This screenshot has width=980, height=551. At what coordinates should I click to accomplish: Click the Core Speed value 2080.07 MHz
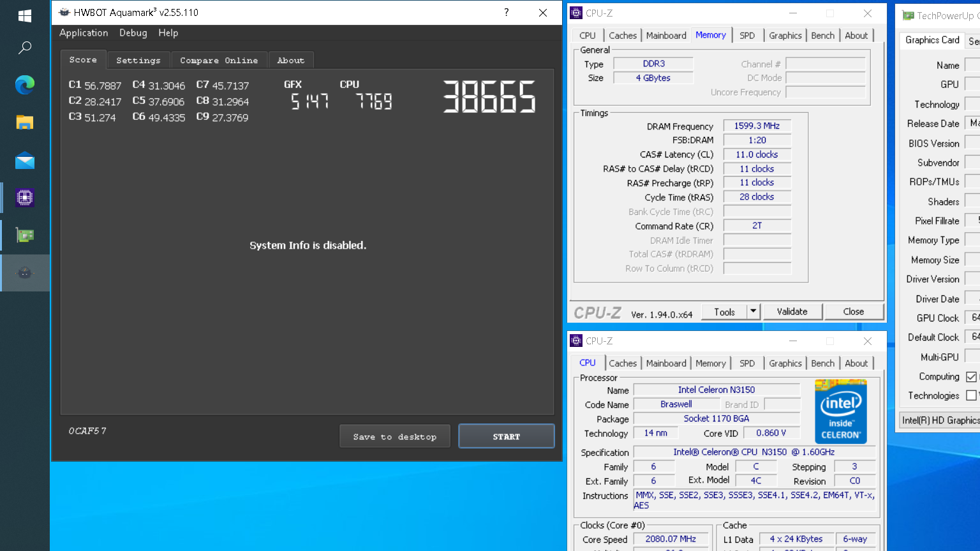671,539
